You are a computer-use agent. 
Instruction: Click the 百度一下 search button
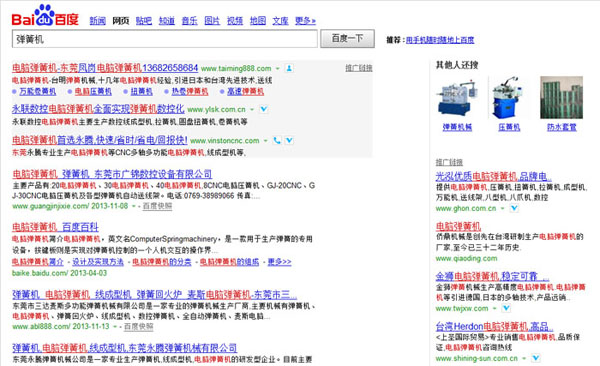click(347, 39)
